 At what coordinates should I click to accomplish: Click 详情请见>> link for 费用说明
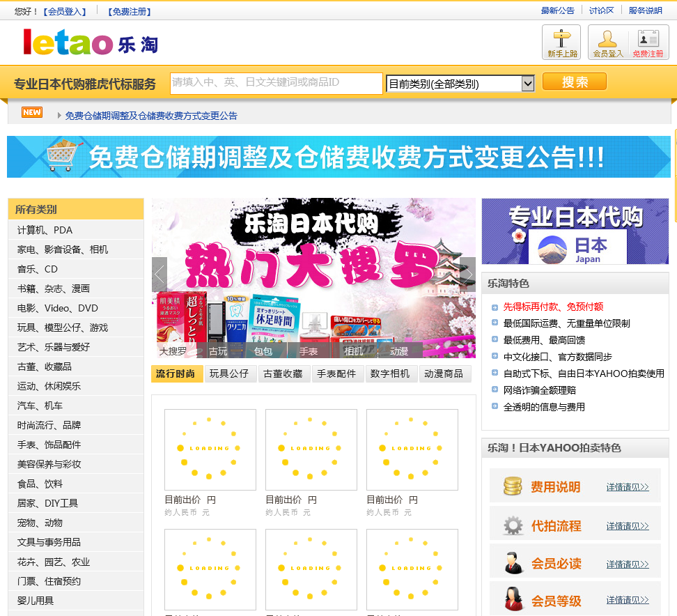point(628,487)
